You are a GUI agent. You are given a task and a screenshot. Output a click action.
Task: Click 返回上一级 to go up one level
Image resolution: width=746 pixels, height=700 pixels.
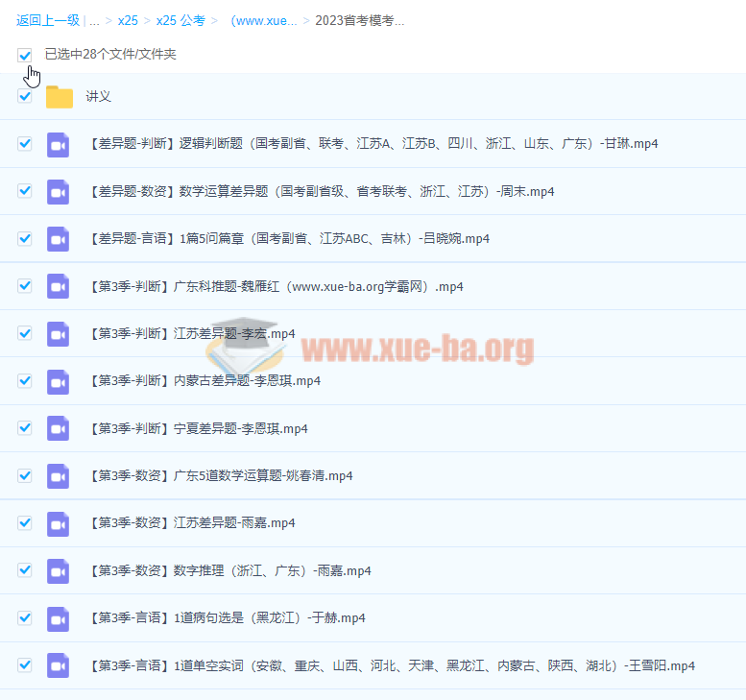(x=48, y=20)
